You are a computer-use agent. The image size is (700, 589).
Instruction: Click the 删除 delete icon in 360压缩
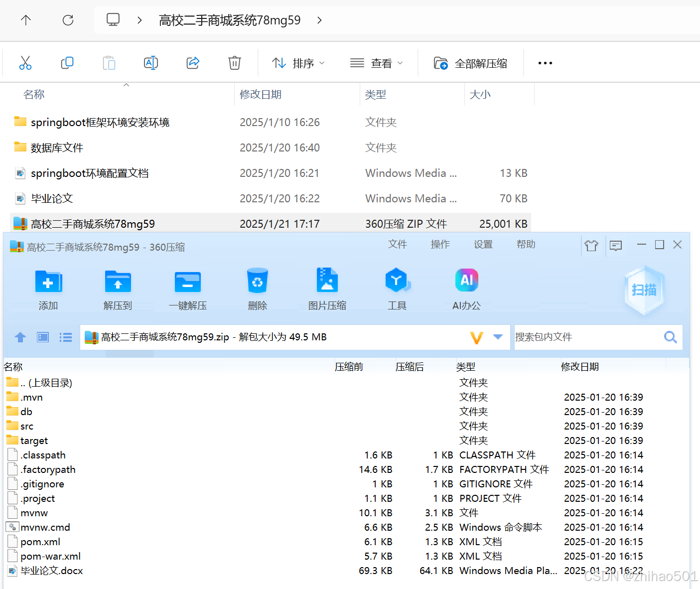click(258, 281)
